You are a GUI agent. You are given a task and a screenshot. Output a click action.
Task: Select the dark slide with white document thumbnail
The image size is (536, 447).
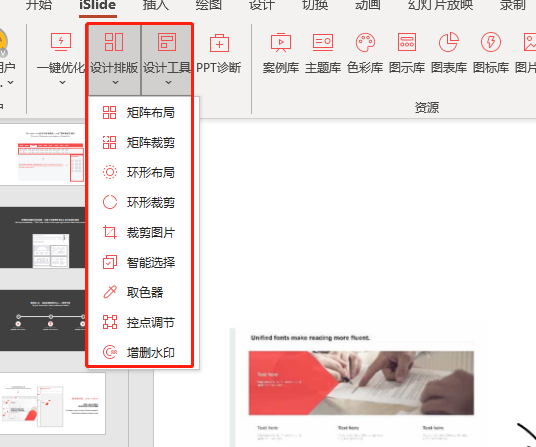tap(42, 238)
